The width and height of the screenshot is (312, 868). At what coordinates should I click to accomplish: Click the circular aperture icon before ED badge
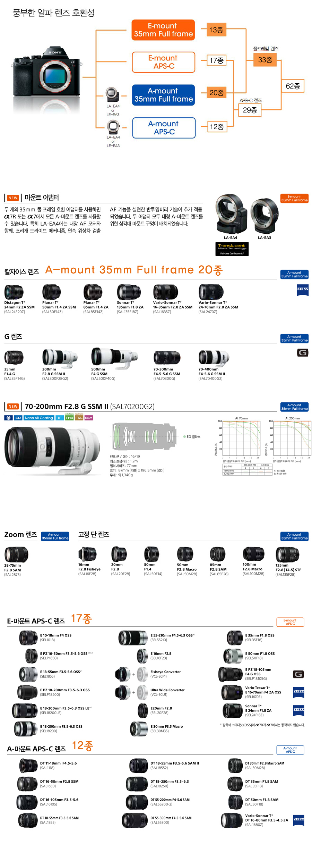(x=9, y=418)
